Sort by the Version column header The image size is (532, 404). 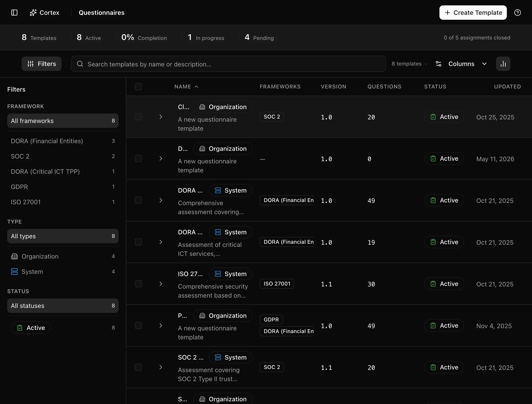tap(333, 87)
